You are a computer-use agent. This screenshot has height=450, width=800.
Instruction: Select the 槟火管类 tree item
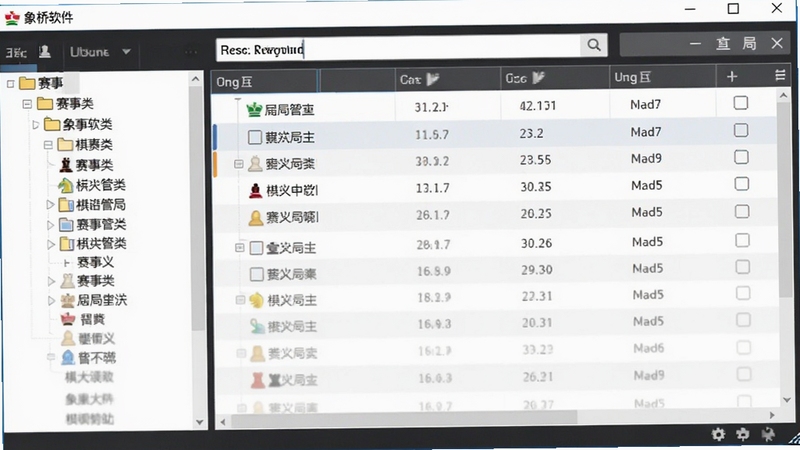101,185
